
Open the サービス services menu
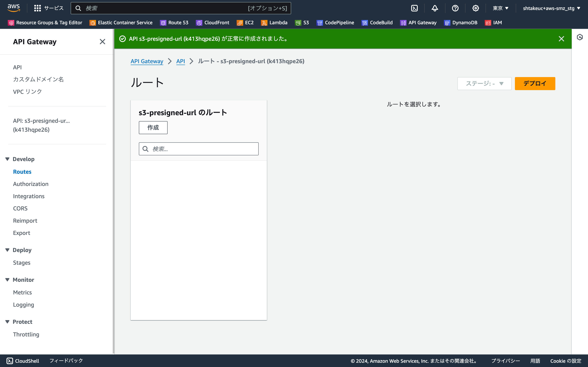[x=49, y=8]
